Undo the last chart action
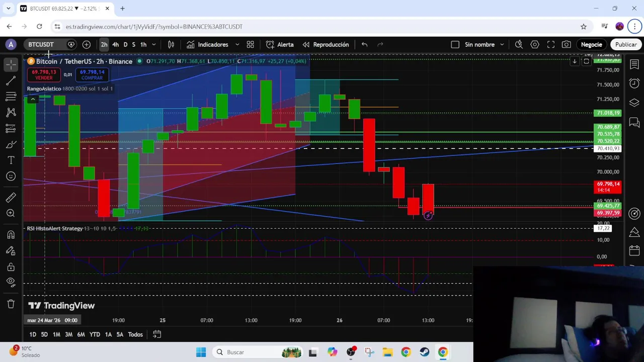This screenshot has width=644, height=362. [x=364, y=45]
